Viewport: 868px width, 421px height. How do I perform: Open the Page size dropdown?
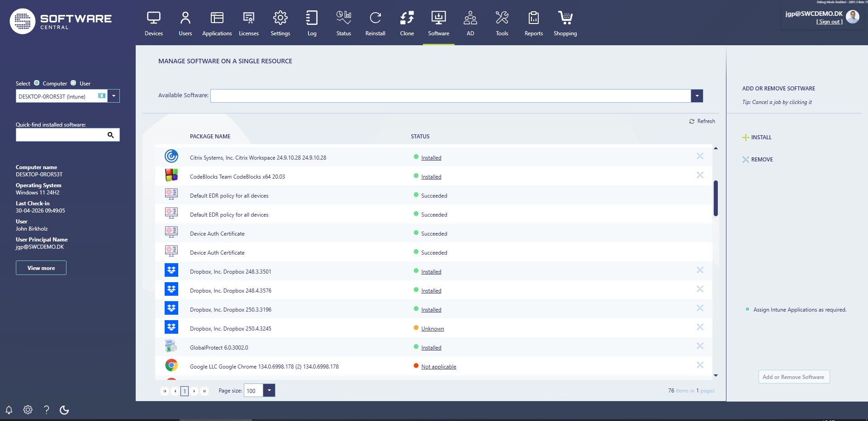point(269,390)
